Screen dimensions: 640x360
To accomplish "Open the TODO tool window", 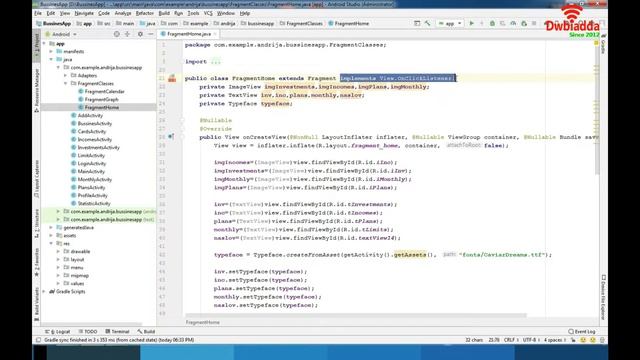I will click(x=88, y=332).
